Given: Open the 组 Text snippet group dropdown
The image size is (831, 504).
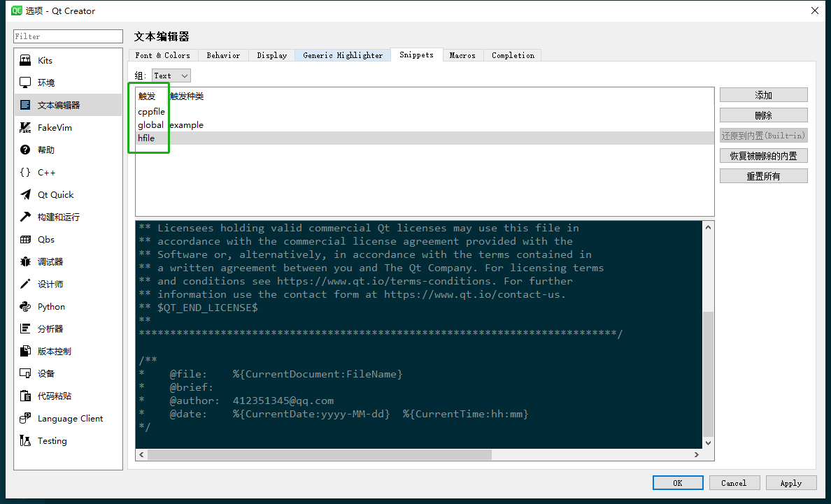Looking at the screenshot, I should point(171,75).
